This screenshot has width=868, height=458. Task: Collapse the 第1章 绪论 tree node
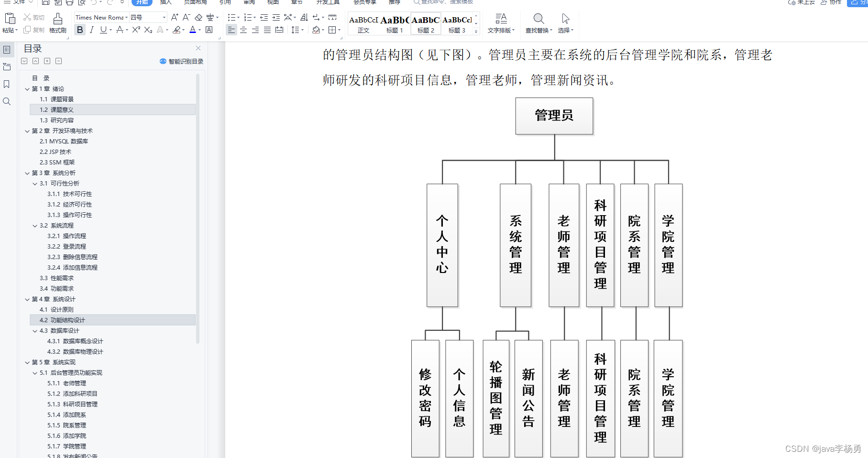tap(27, 89)
